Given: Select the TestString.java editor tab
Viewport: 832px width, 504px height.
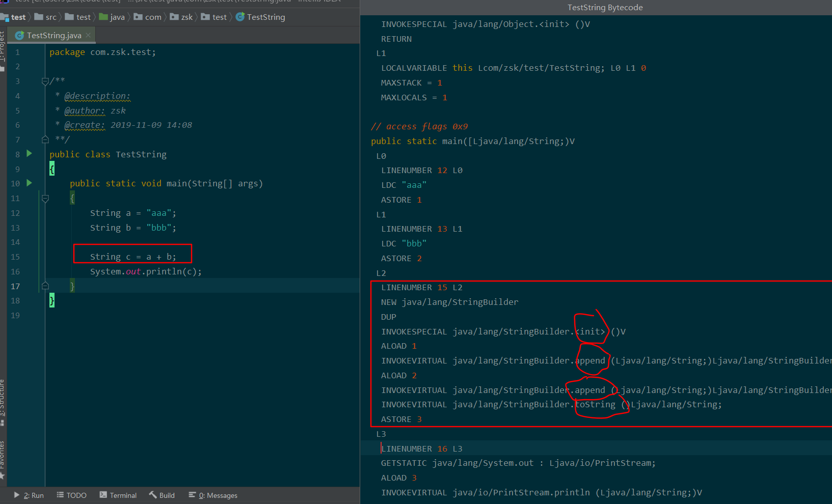Looking at the screenshot, I should pos(53,35).
